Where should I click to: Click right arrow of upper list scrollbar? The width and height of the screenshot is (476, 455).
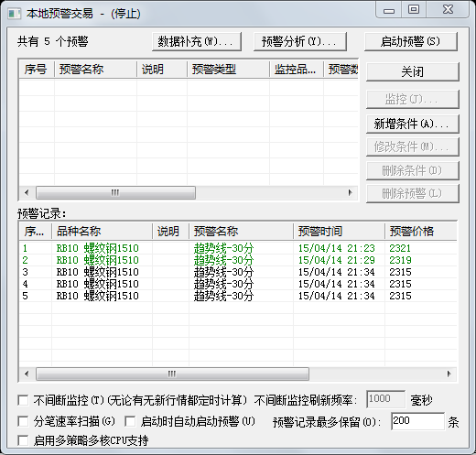[351, 192]
